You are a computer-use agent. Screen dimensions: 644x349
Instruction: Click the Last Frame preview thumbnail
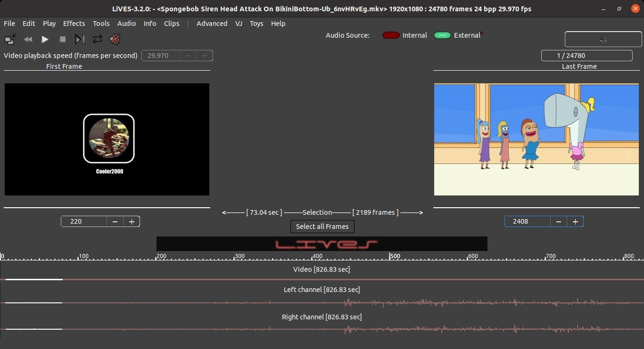pos(537,139)
